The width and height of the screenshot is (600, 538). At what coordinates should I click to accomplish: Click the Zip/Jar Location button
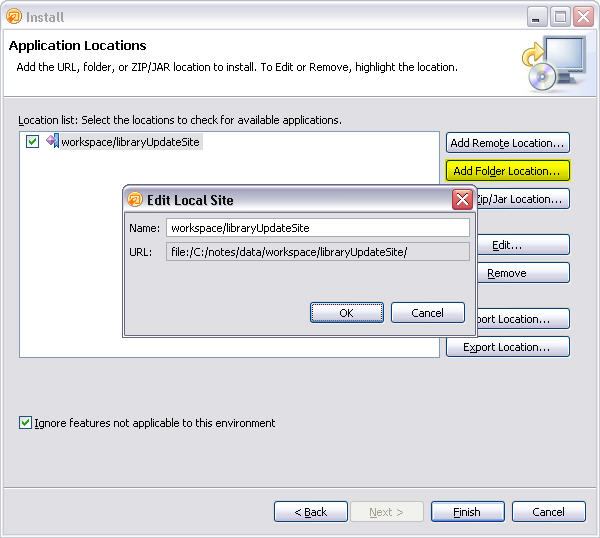(x=523, y=199)
